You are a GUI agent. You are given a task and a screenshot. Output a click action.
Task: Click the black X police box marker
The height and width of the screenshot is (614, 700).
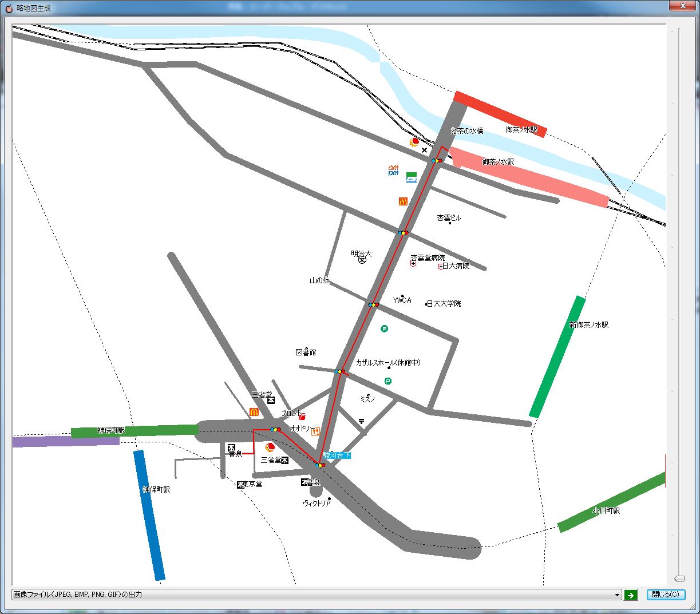[424, 150]
